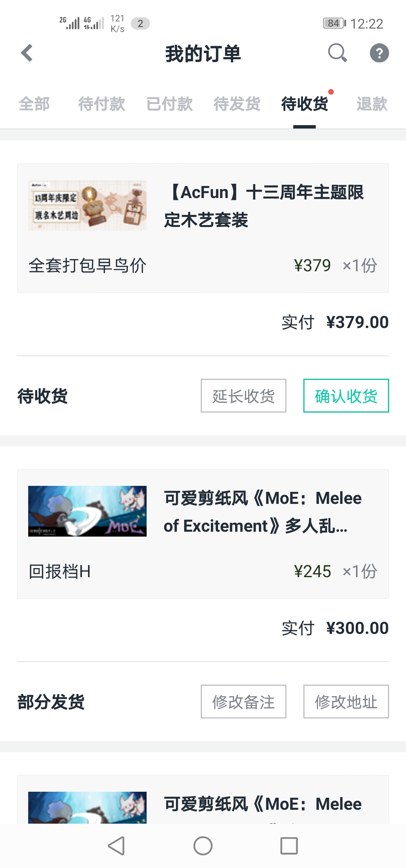The width and height of the screenshot is (406, 868).
Task: Open the 已付款 tab
Action: 169,104
